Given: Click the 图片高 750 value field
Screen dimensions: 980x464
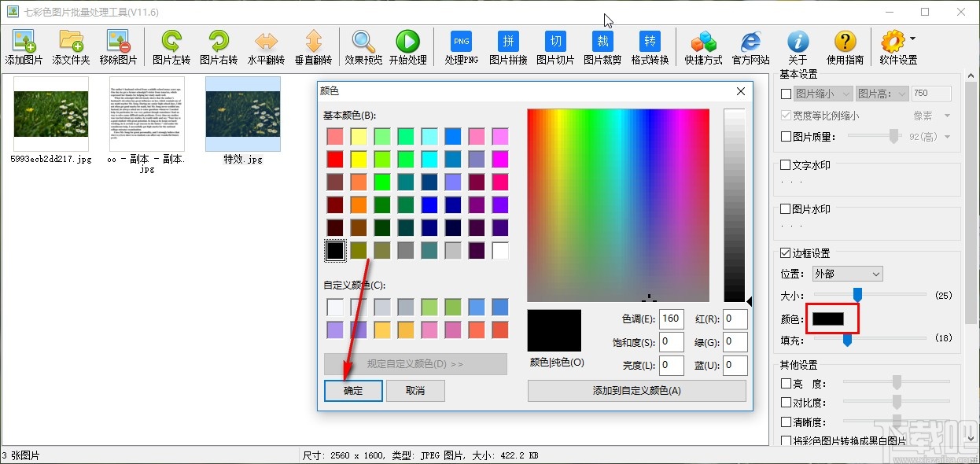Looking at the screenshot, I should tap(931, 94).
